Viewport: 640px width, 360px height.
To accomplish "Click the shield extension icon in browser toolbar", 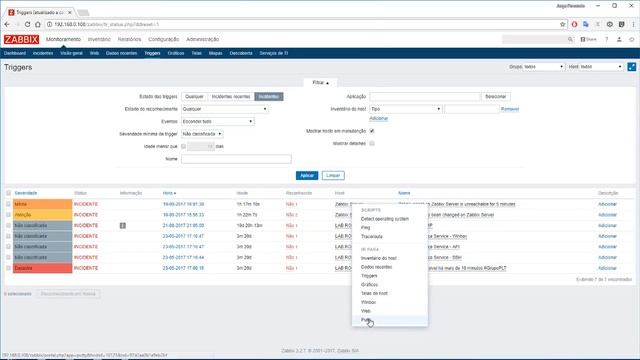I will 621,24.
